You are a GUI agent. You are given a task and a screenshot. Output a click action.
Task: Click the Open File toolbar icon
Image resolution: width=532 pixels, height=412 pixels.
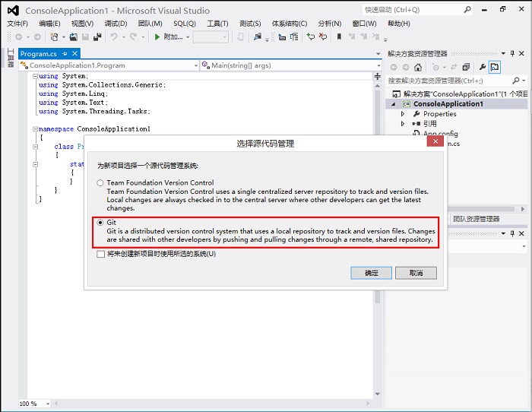point(74,36)
